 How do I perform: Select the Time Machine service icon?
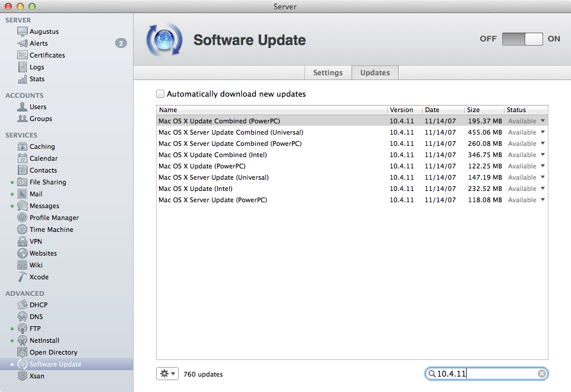coord(23,230)
